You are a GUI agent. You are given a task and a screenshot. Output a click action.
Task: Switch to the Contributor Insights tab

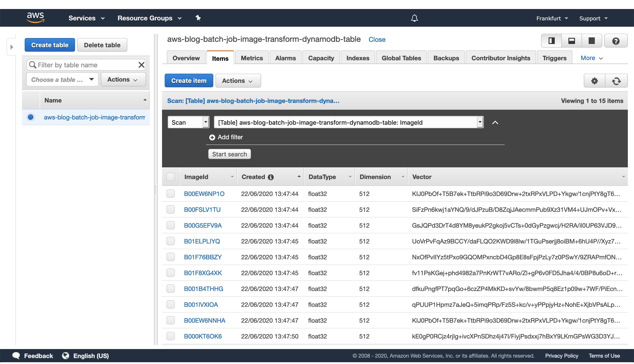501,58
